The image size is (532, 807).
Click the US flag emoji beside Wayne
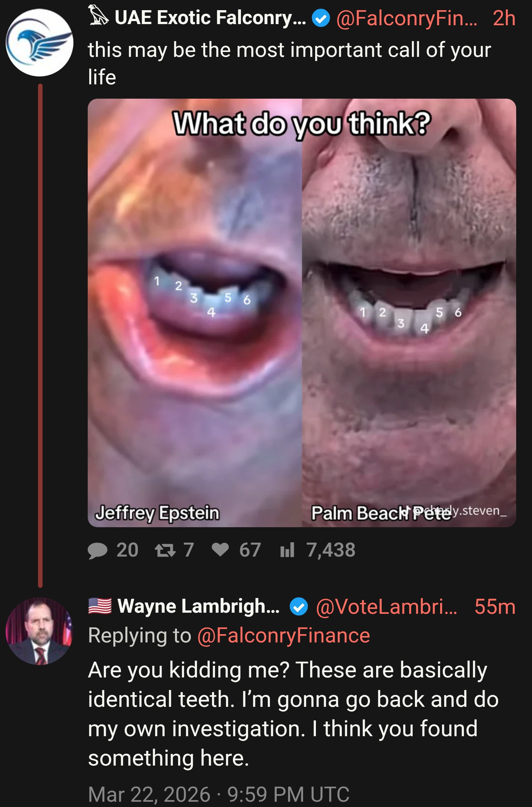coord(100,606)
